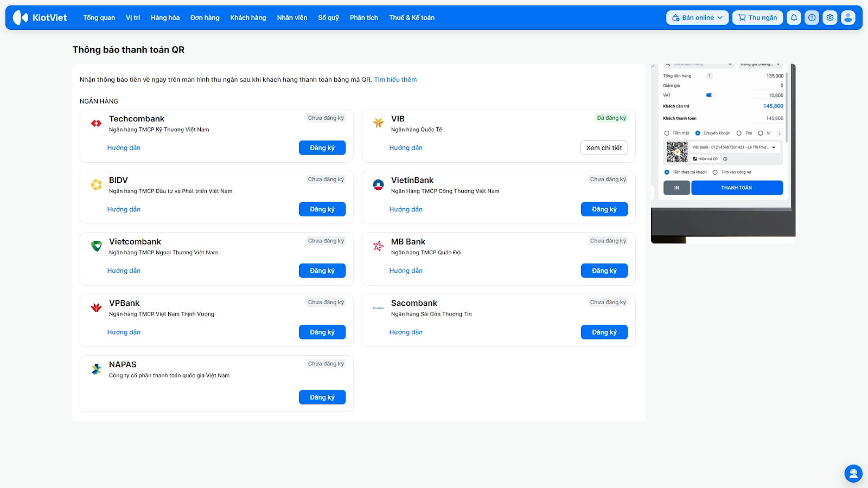This screenshot has height=488, width=868.
Task: Open the settings gear icon
Action: (x=830, y=18)
